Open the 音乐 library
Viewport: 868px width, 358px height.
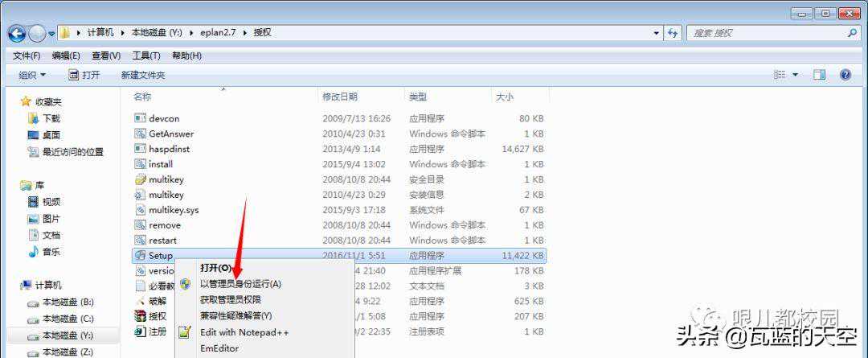[51, 252]
